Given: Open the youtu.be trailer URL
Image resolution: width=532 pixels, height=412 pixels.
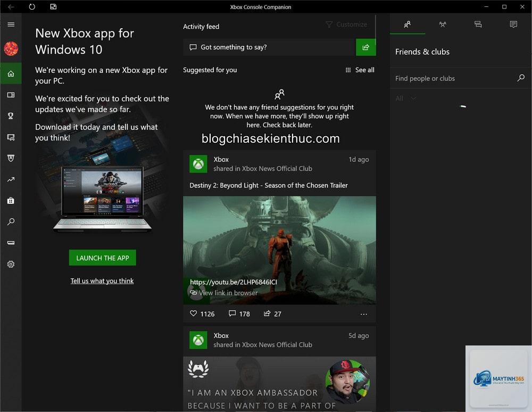Looking at the screenshot, I should click(x=234, y=282).
